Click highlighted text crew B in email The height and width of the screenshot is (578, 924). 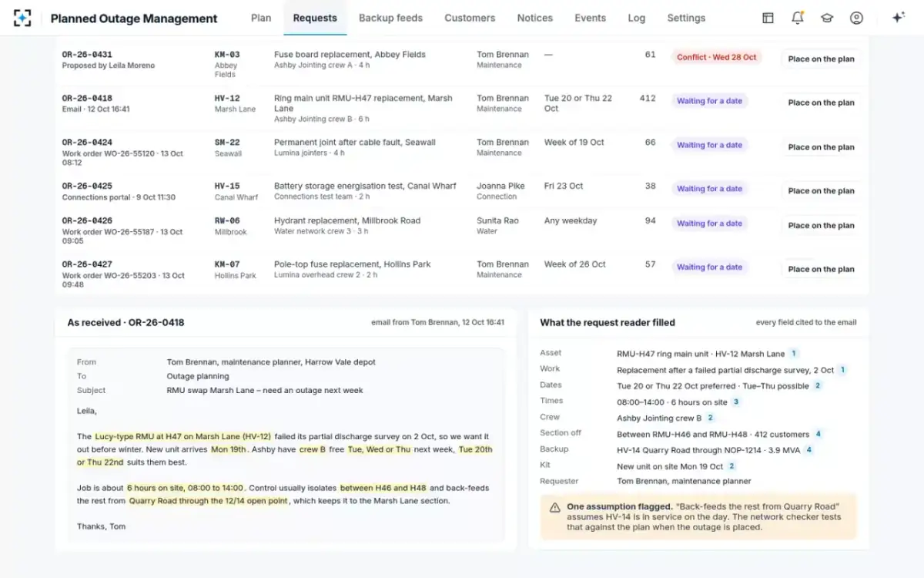312,449
